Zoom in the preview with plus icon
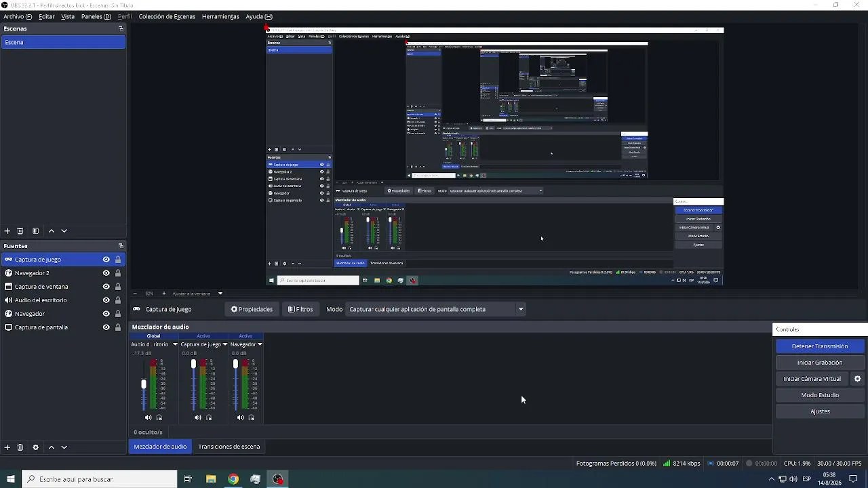 pyautogui.click(x=163, y=293)
